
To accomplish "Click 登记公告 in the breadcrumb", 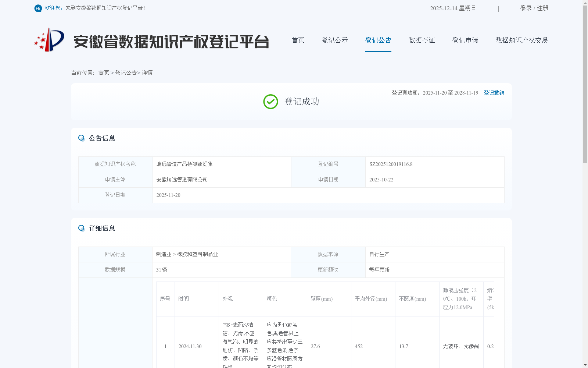I will point(126,72).
